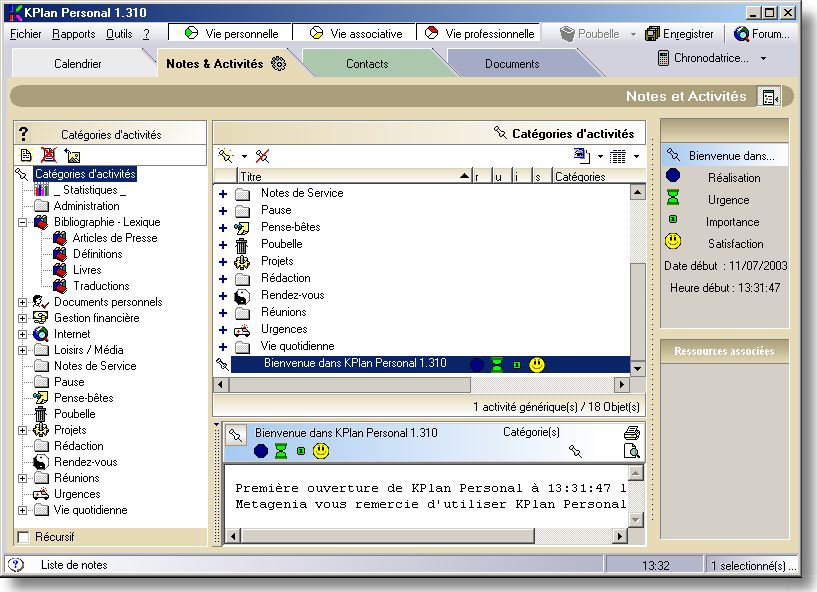Screen dimensions: 817x592
Task: Click the Rendez-vous yin-yang icon in list
Action: coord(241,296)
